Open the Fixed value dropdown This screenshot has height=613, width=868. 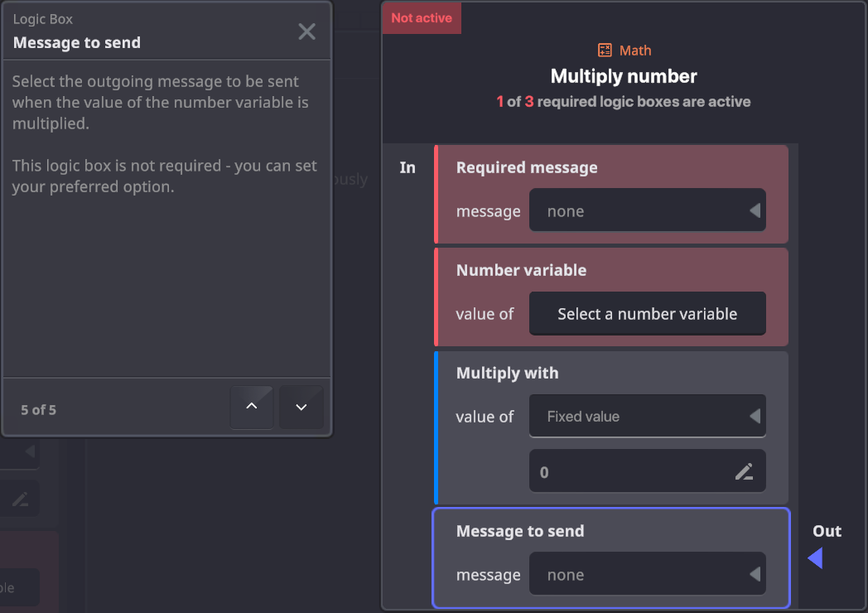point(647,417)
